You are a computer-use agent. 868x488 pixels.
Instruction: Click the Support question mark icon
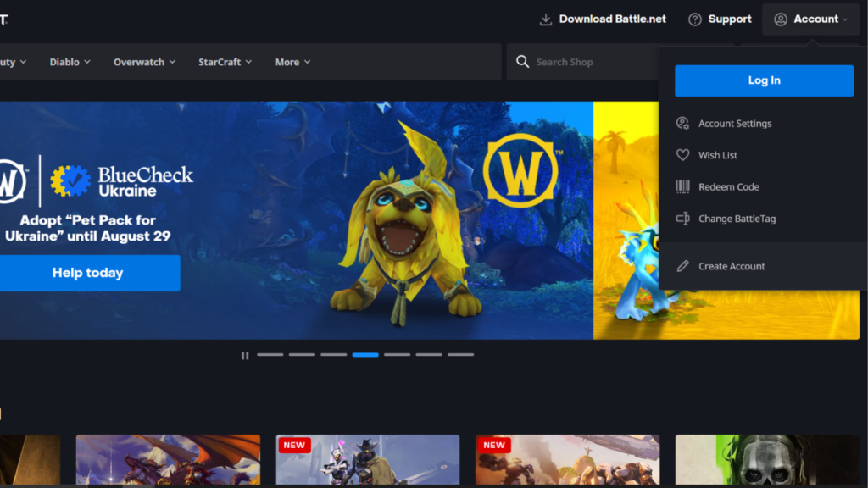[x=695, y=19]
